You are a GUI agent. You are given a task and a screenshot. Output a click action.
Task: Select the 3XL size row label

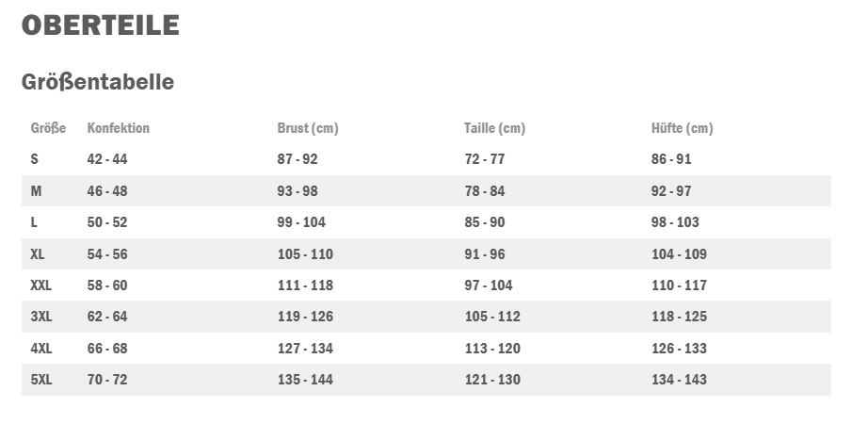point(41,317)
